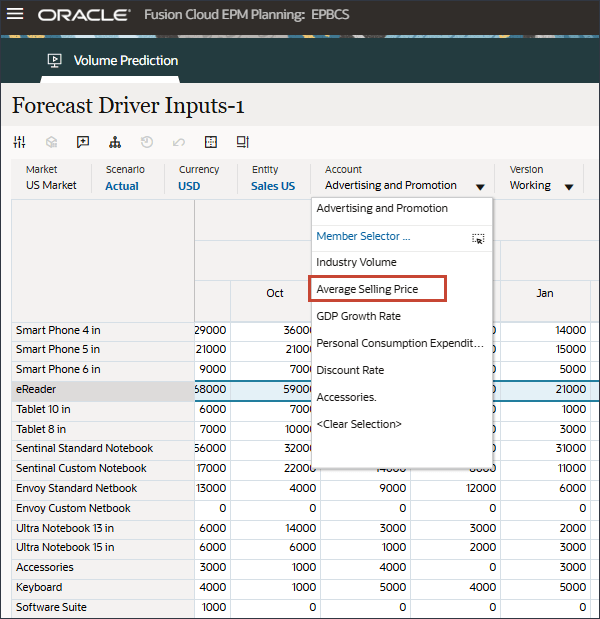600x619 pixels.
Task: Select the eReader row header
Action: pos(35,389)
